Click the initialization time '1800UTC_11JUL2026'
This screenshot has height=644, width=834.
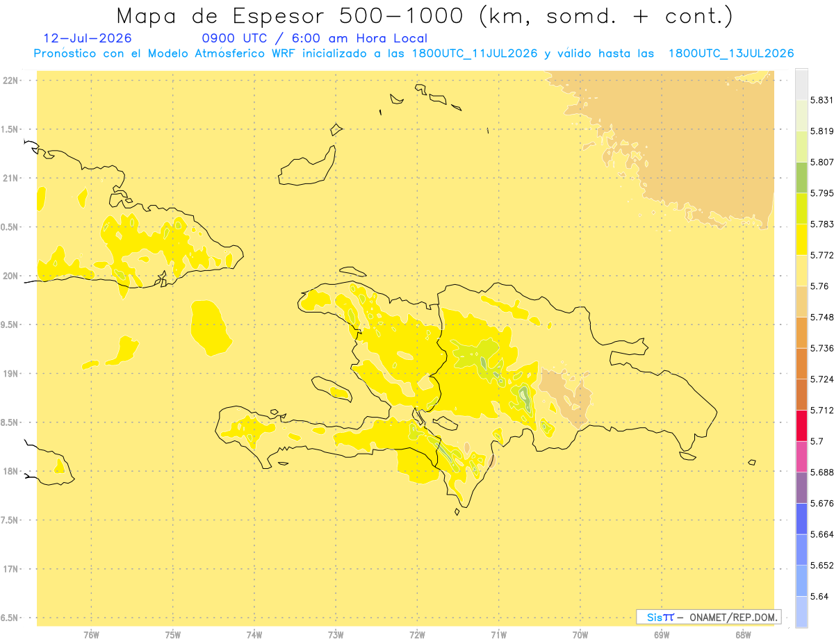point(474,53)
